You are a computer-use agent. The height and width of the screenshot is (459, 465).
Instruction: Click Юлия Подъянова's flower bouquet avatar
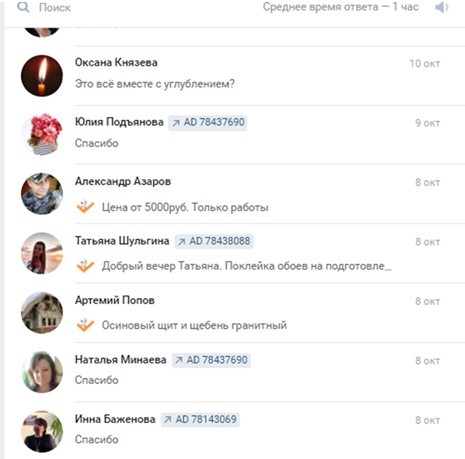pyautogui.click(x=42, y=135)
